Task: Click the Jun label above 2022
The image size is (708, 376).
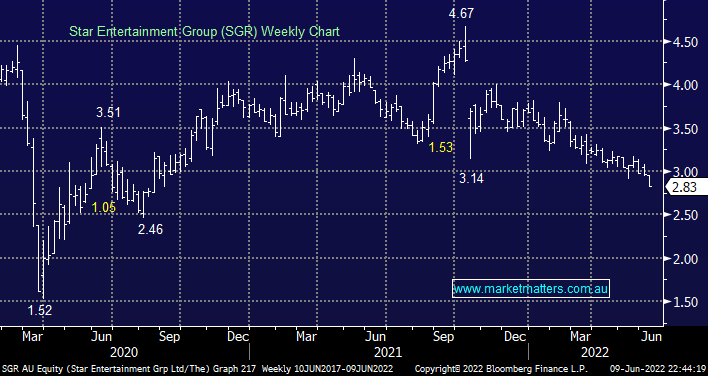Action: click(x=652, y=337)
